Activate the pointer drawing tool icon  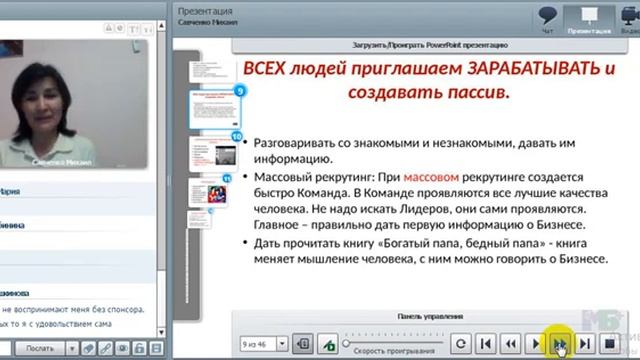327,344
